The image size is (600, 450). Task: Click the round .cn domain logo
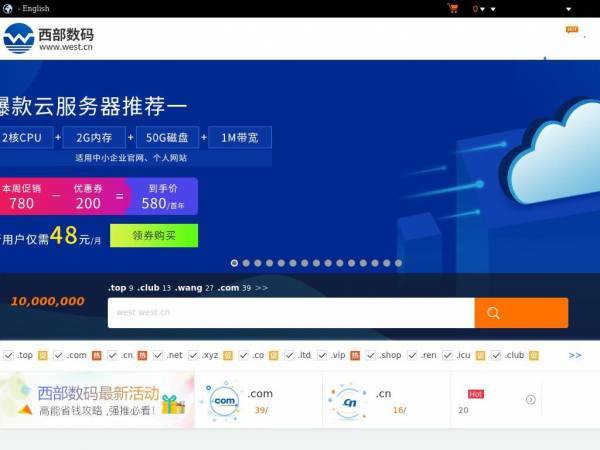349,401
